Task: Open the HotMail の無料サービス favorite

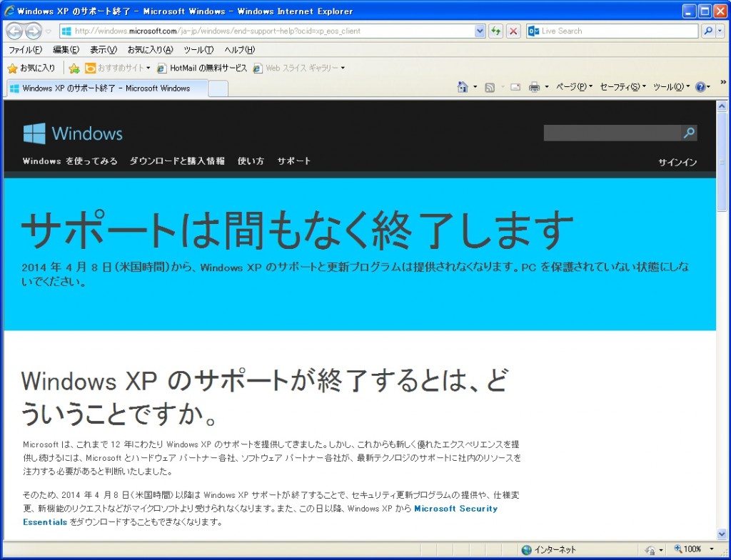Action: (x=202, y=68)
